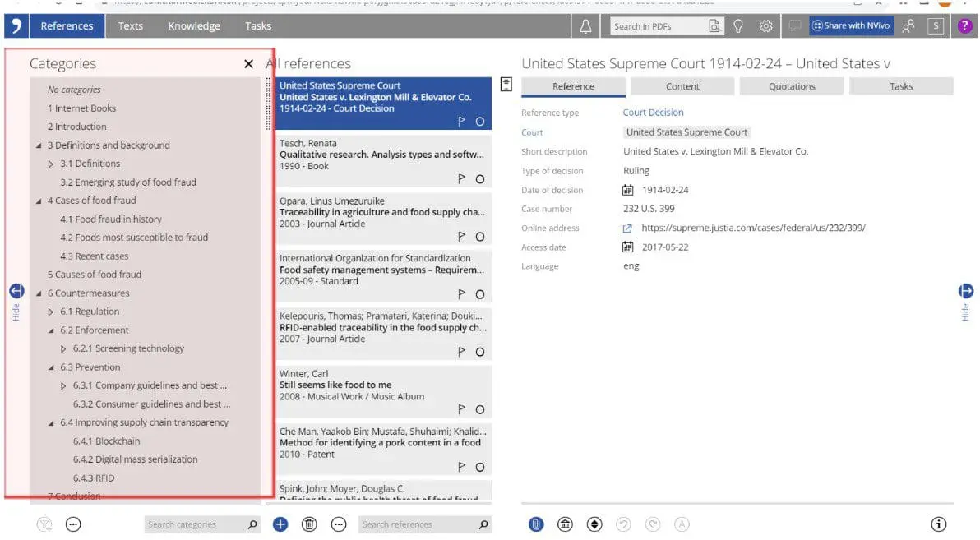Add a new reference with the plus icon
The width and height of the screenshot is (980, 540).
click(x=280, y=524)
